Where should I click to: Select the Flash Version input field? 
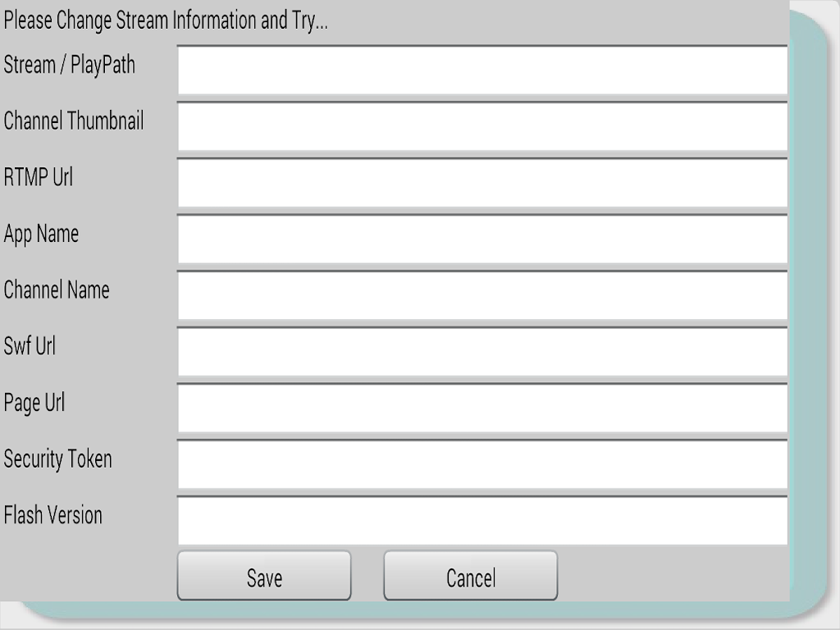pos(482,520)
